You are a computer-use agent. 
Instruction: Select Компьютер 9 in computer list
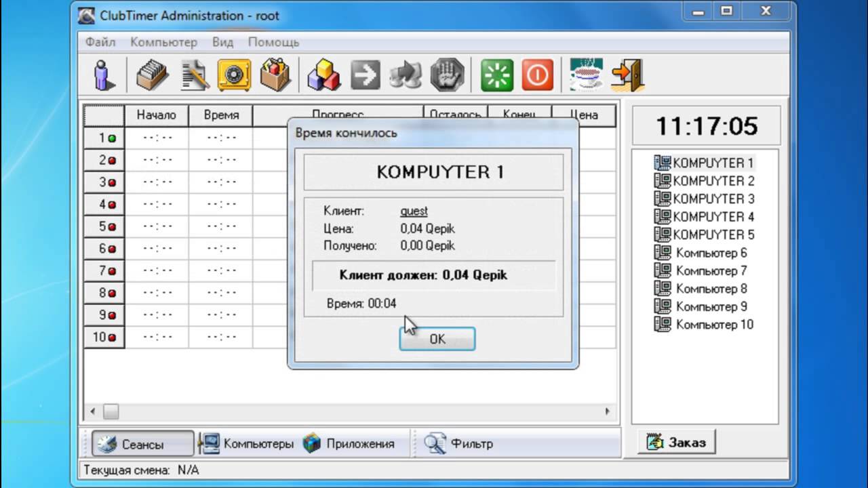[701, 306]
